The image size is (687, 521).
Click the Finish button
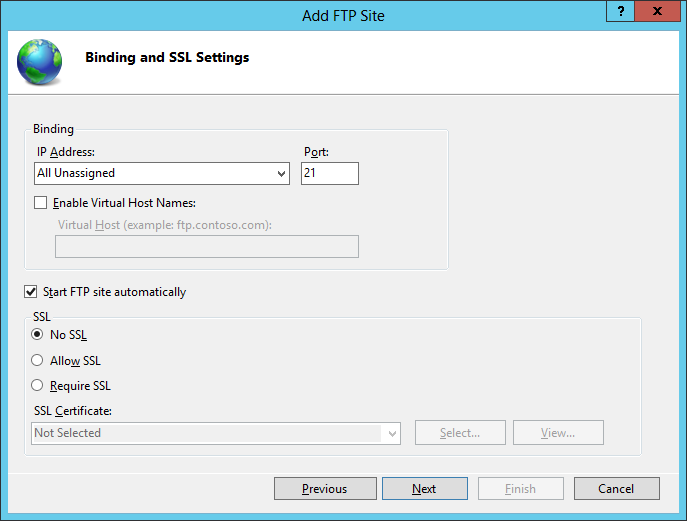point(520,489)
